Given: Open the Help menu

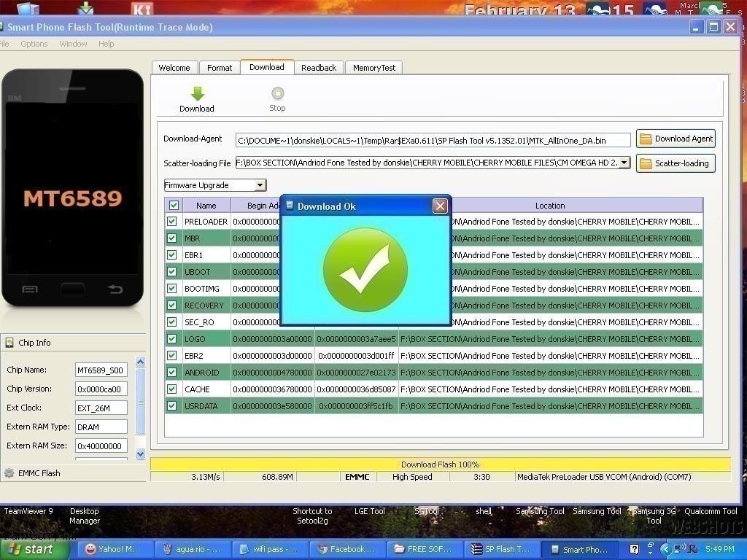Looking at the screenshot, I should pos(106,44).
